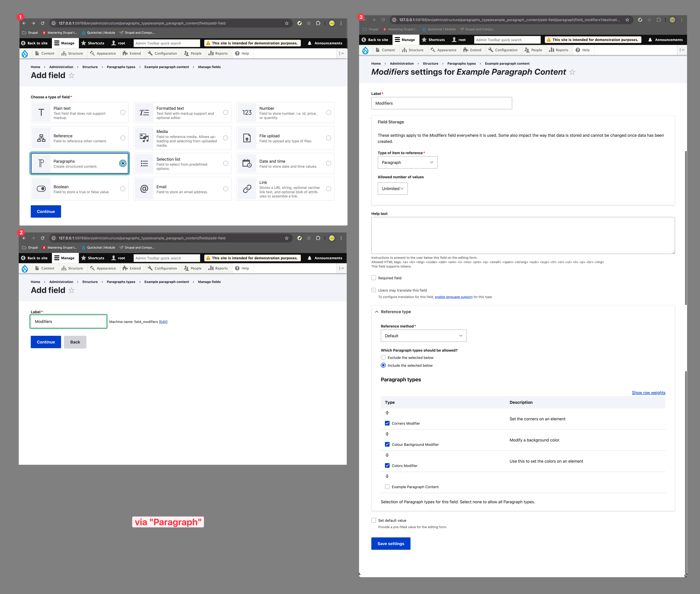Check the Required field checkbox
This screenshot has height=594, width=700.
pos(374,278)
